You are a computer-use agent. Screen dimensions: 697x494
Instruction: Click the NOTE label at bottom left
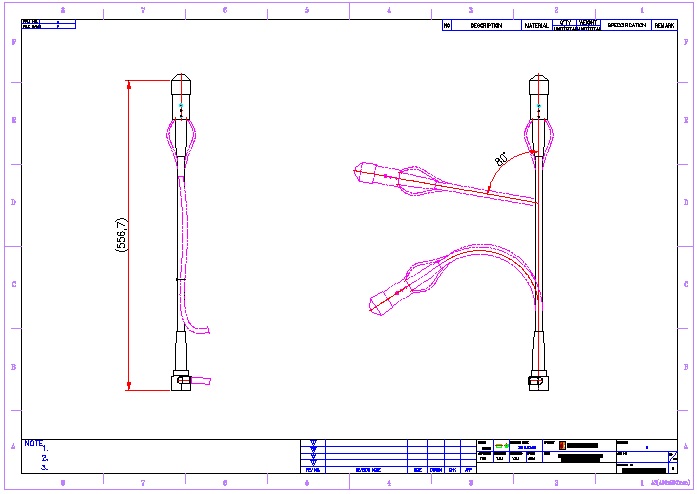click(x=33, y=442)
